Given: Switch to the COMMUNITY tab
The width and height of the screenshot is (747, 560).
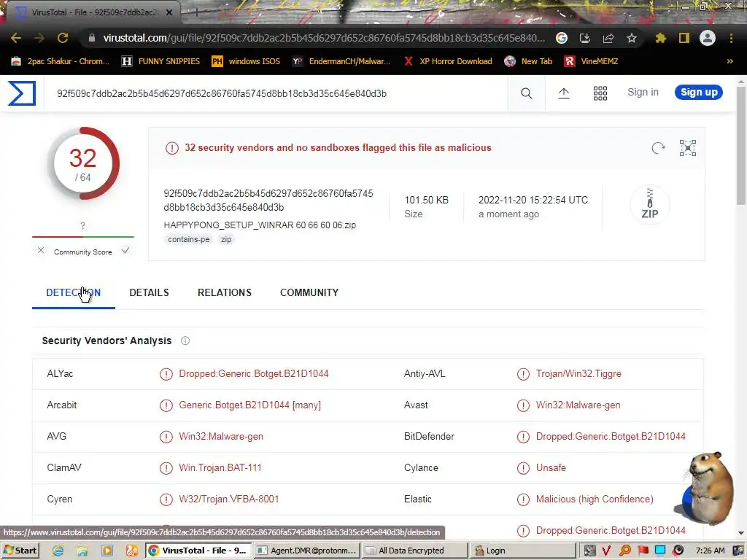Looking at the screenshot, I should coord(309,293).
